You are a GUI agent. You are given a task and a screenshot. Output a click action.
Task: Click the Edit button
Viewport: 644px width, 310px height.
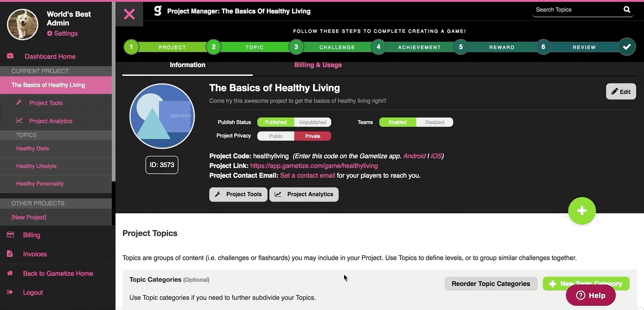(621, 92)
